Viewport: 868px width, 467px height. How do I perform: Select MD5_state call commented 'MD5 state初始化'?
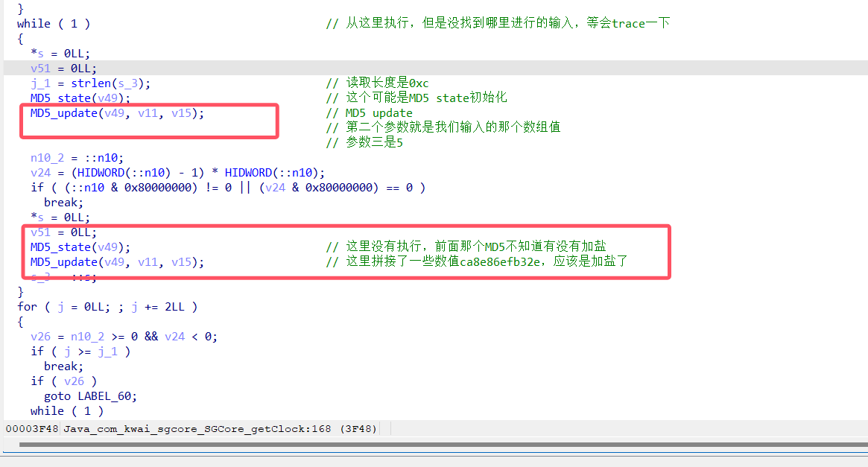[60, 98]
